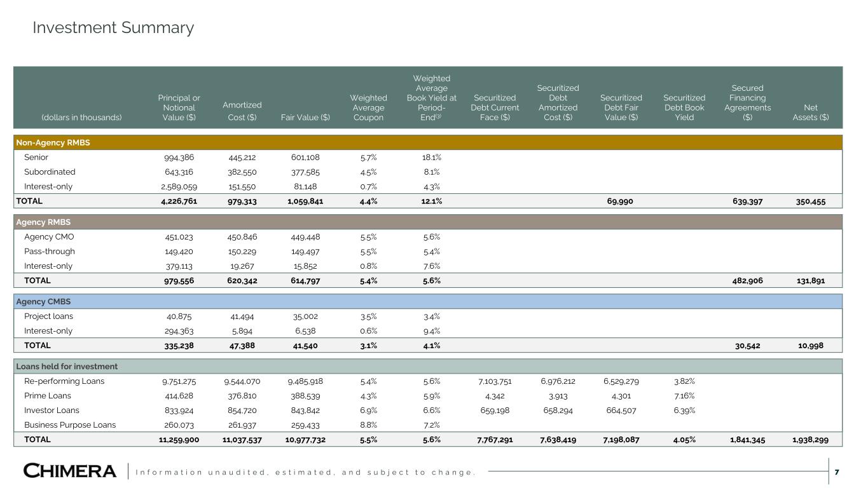868x488 pixels.
Task: Select the Agency RMBS section banner
Action: coord(43,222)
